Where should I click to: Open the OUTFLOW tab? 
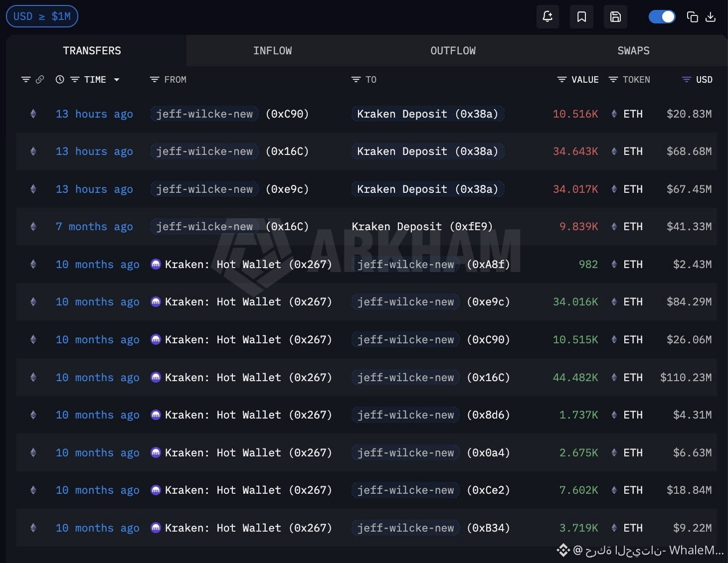(453, 50)
